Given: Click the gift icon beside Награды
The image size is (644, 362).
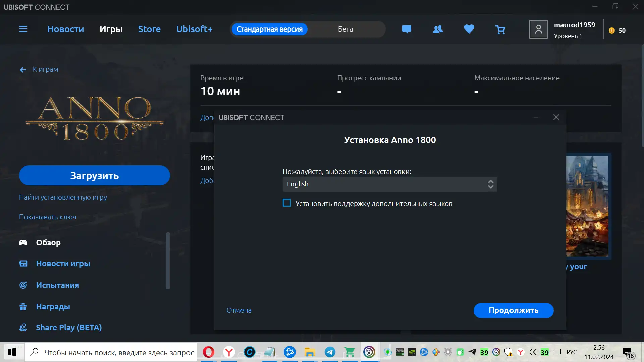Looking at the screenshot, I should click(23, 306).
